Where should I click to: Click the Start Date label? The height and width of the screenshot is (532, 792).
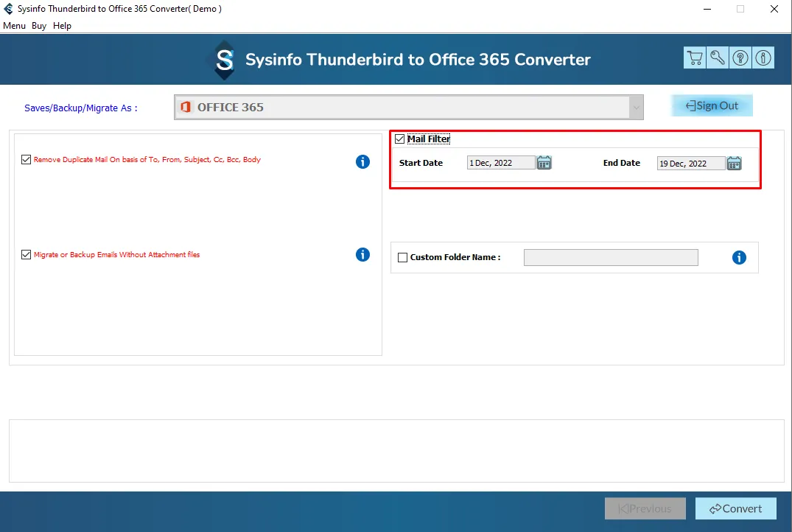click(x=421, y=163)
